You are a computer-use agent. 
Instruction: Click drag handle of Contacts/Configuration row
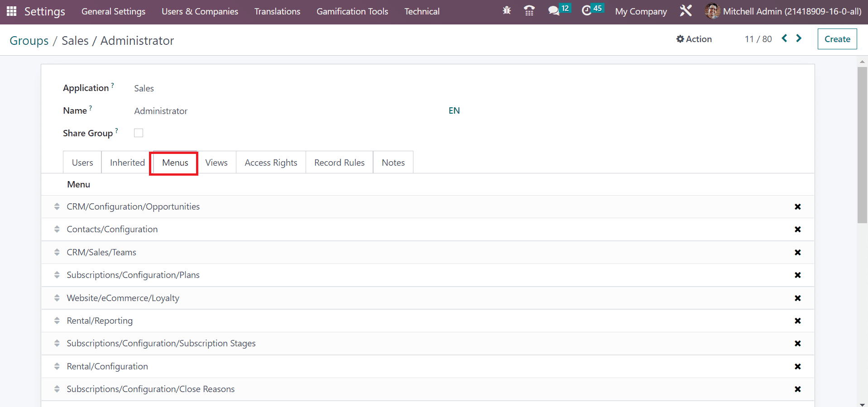click(x=57, y=229)
